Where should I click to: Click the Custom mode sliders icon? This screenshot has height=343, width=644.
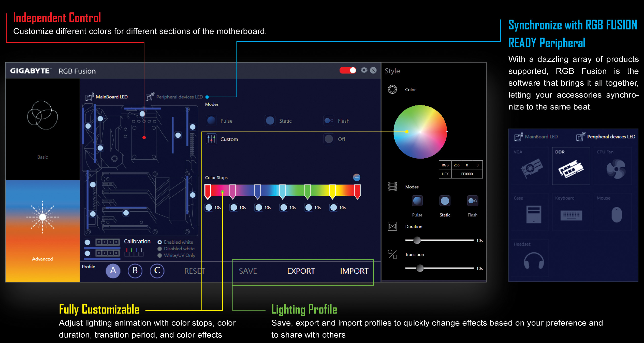point(211,139)
